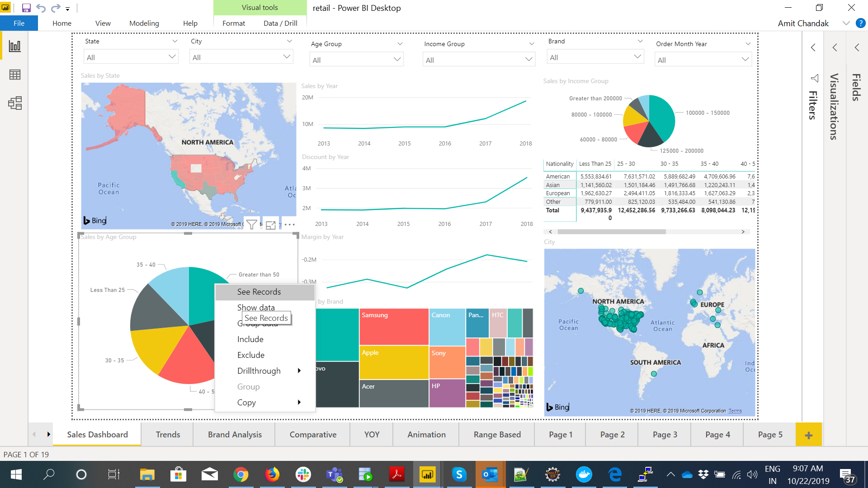868x488 pixels.
Task: Open the Order Month Year dropdown
Action: [x=703, y=60]
